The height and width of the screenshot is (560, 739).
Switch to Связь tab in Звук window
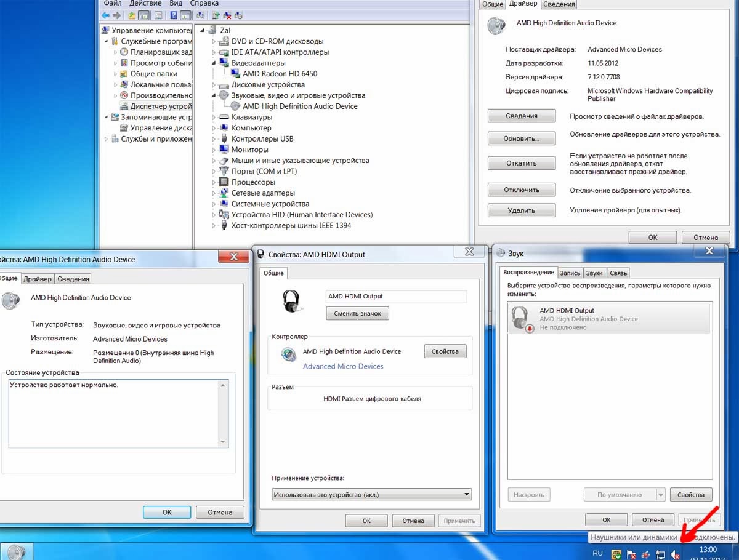[618, 273]
